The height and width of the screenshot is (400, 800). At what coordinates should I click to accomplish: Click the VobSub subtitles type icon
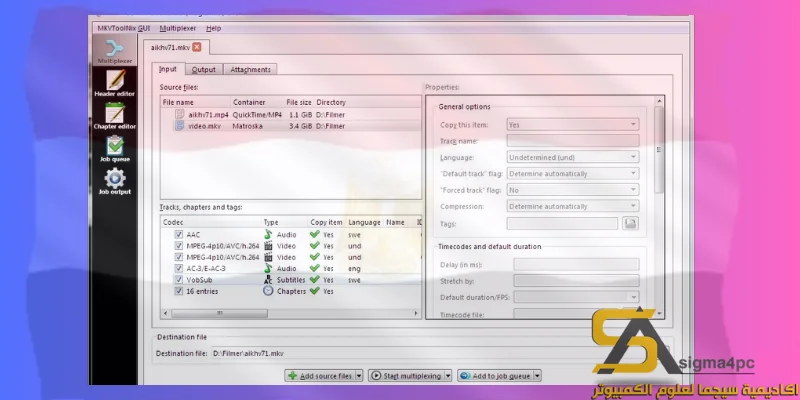(x=268, y=280)
